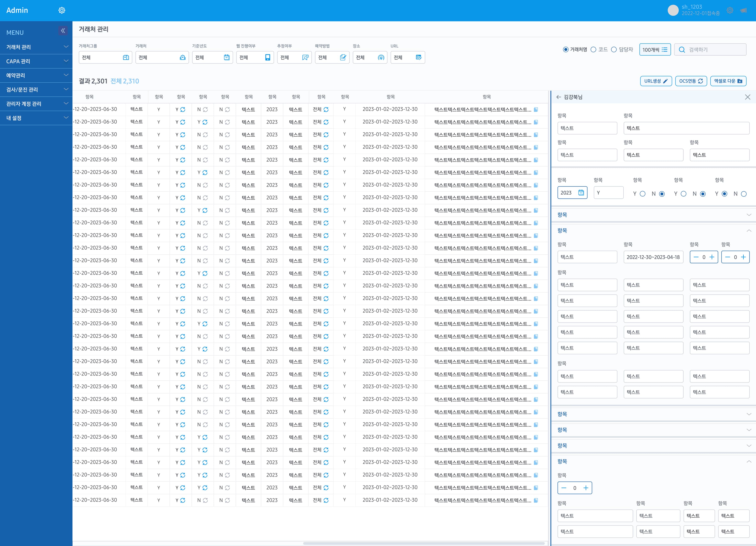The width and height of the screenshot is (756, 546).
Task: Click 엑셀로 다운 button
Action: point(728,81)
